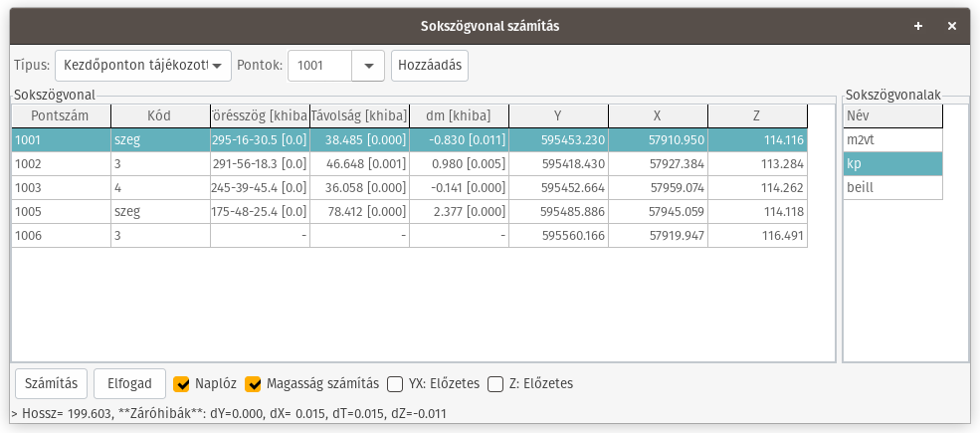The image size is (980, 433).
Task: Click the Törésszög column header
Action: (x=260, y=116)
